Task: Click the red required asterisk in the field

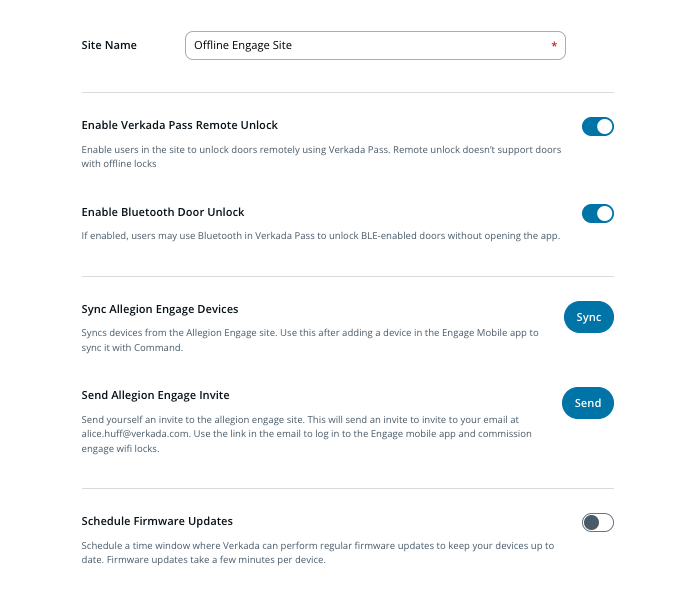Action: click(554, 46)
